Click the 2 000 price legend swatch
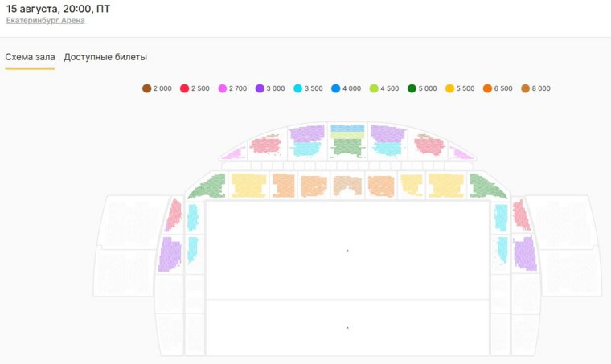This screenshot has width=611, height=364. click(x=147, y=88)
